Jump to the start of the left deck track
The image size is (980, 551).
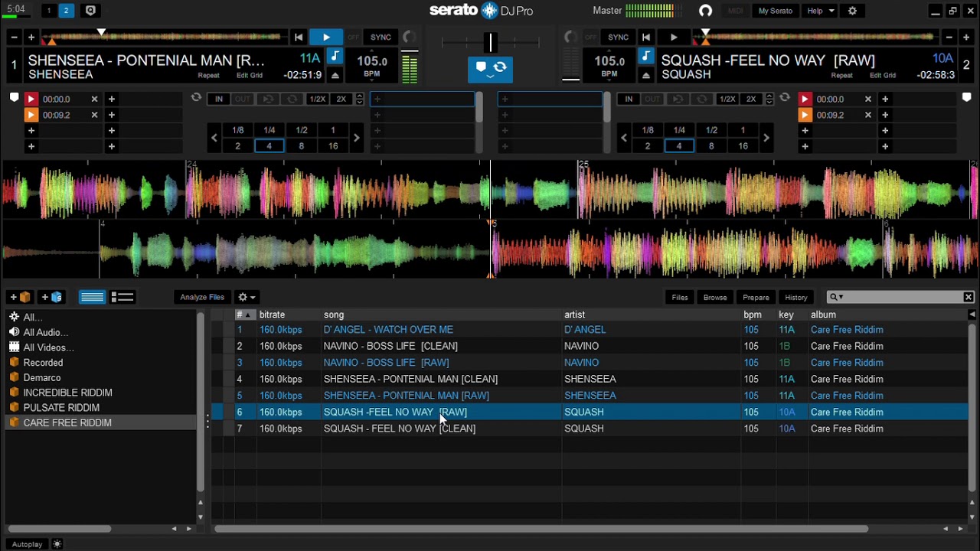point(299,37)
